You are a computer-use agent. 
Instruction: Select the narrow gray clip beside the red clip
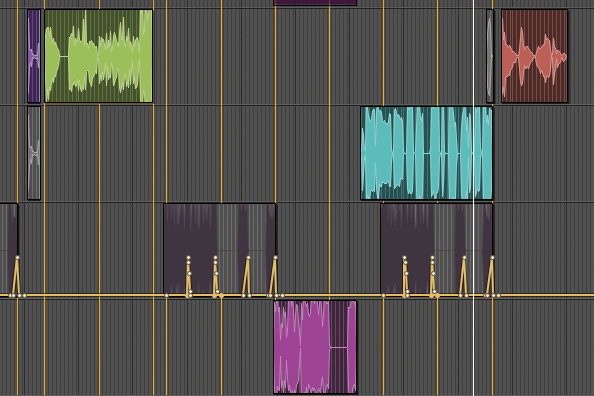click(x=490, y=56)
